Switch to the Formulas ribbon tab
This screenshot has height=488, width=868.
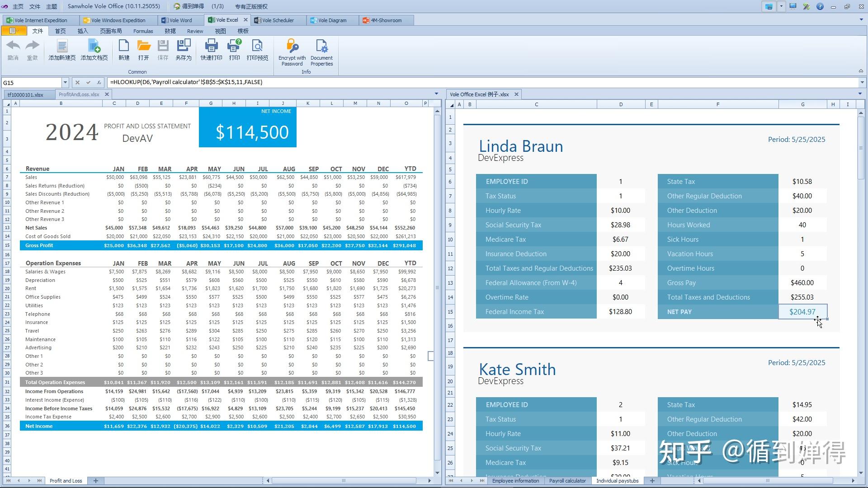pyautogui.click(x=143, y=31)
